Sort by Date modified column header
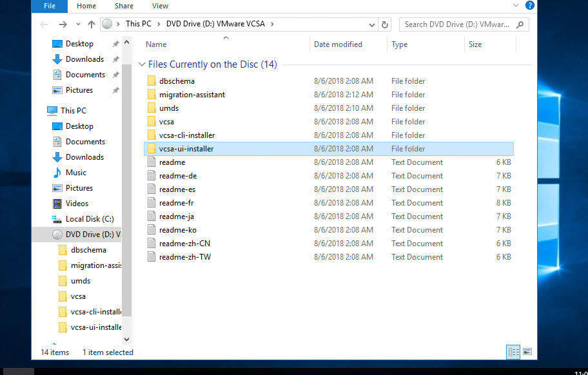 click(x=338, y=44)
